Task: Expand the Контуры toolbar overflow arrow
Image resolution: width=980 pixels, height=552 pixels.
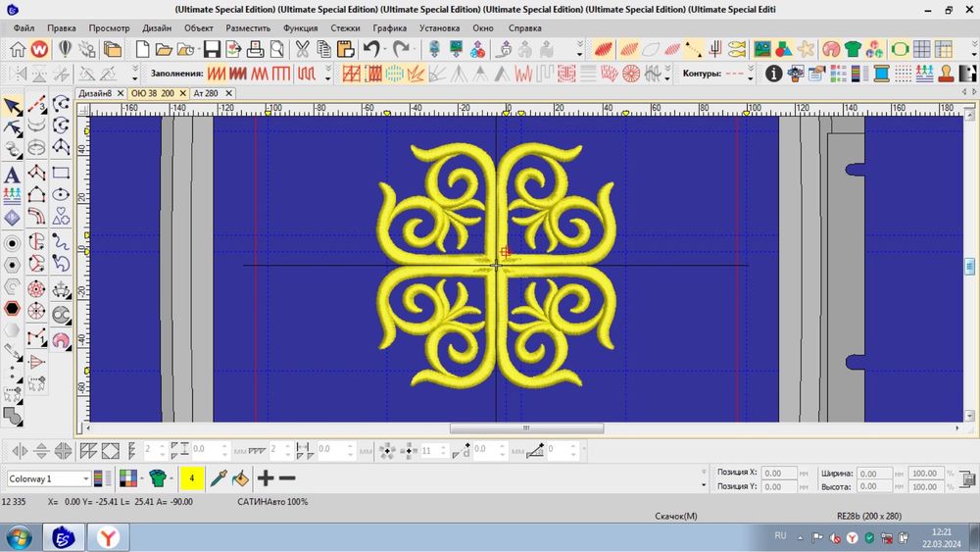Action: [751, 74]
